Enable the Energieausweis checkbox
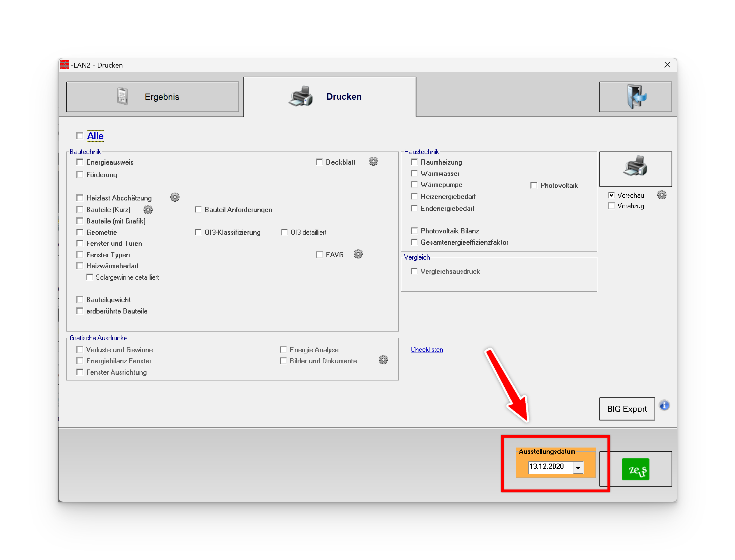The width and height of the screenshot is (735, 560). point(79,162)
